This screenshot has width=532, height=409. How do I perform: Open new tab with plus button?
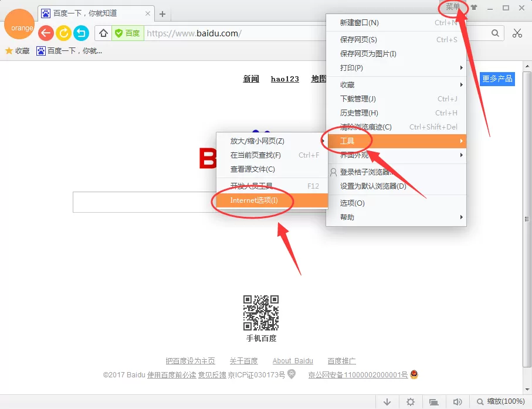(x=162, y=14)
